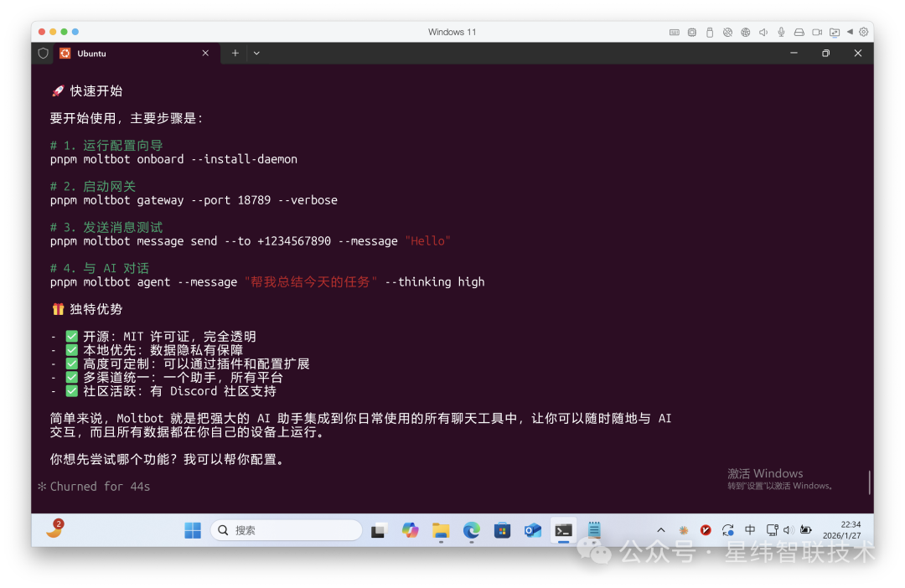Viewport: 905px width, 588px height.
Task: Click the camera icon in the VM toolbar
Action: click(x=816, y=33)
